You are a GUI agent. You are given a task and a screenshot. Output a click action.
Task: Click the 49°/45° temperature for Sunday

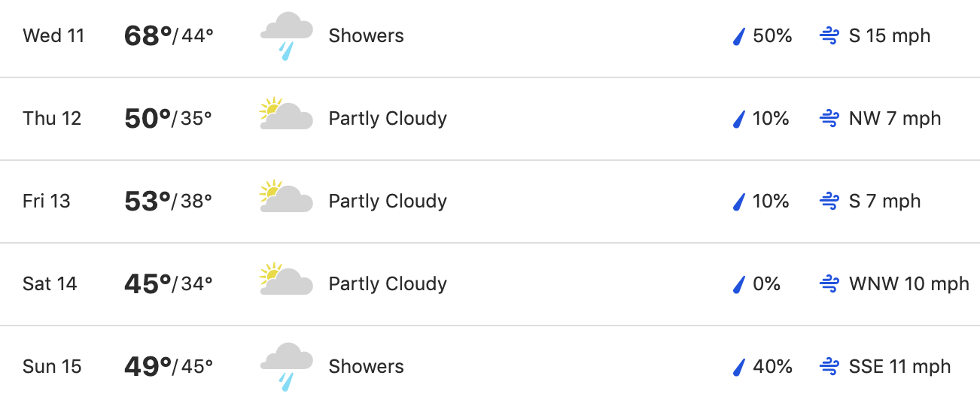[x=169, y=367]
